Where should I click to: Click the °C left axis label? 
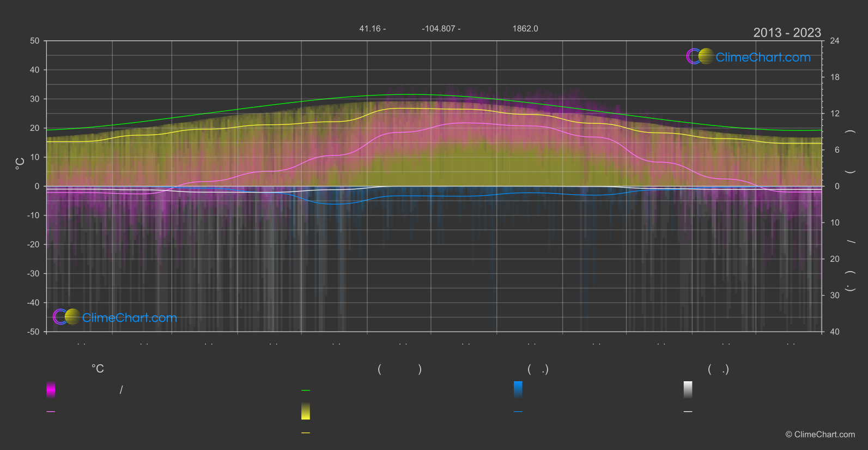point(20,163)
